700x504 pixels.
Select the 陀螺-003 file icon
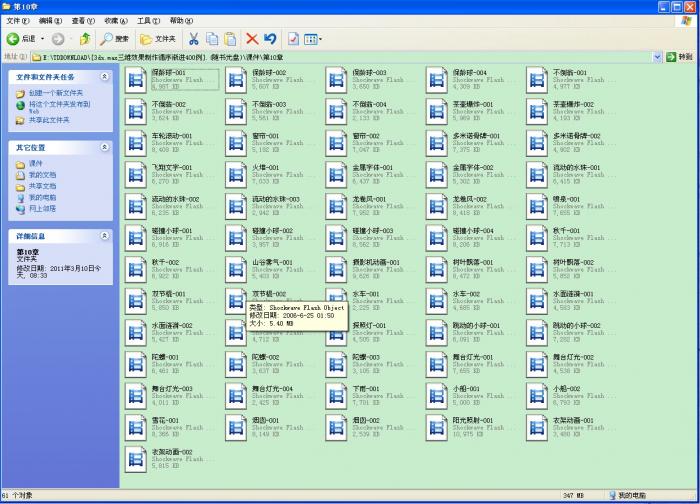(x=337, y=365)
